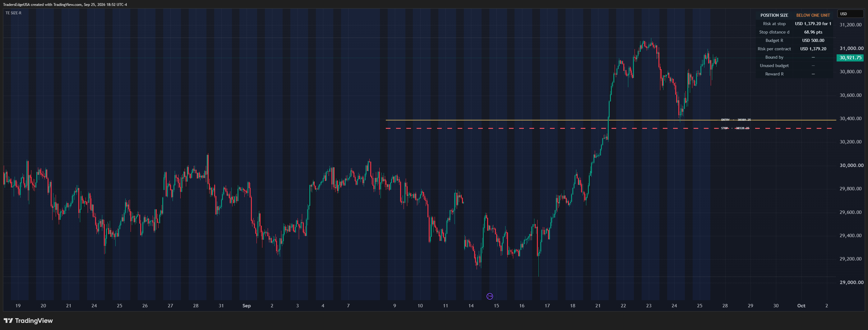
Task: Click the 30,400.00 price axis label
Action: [x=850, y=118]
